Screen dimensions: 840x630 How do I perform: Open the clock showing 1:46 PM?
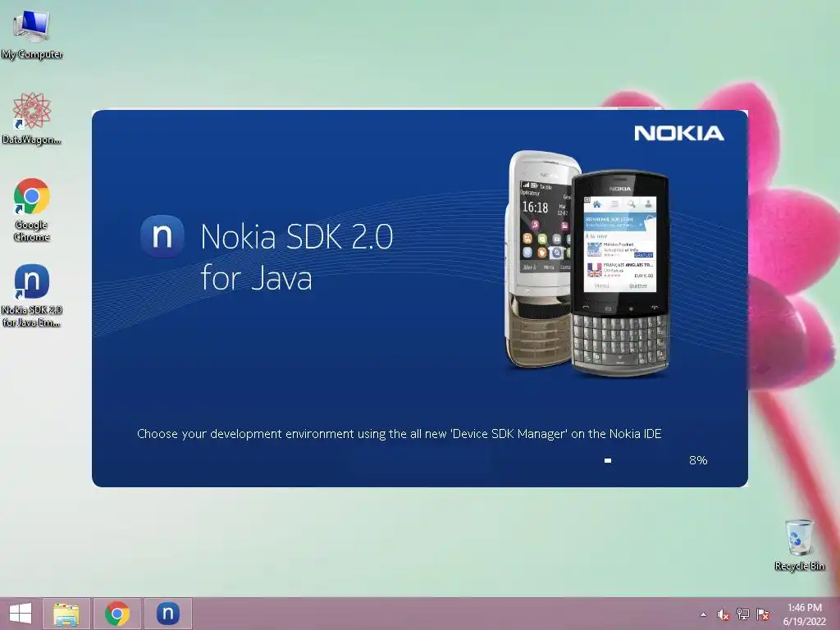(x=804, y=614)
